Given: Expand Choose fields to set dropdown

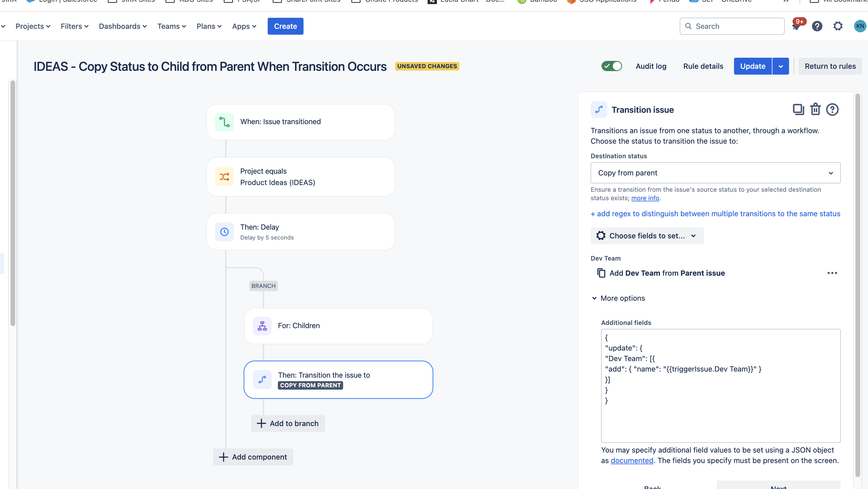Looking at the screenshot, I should click(x=647, y=236).
